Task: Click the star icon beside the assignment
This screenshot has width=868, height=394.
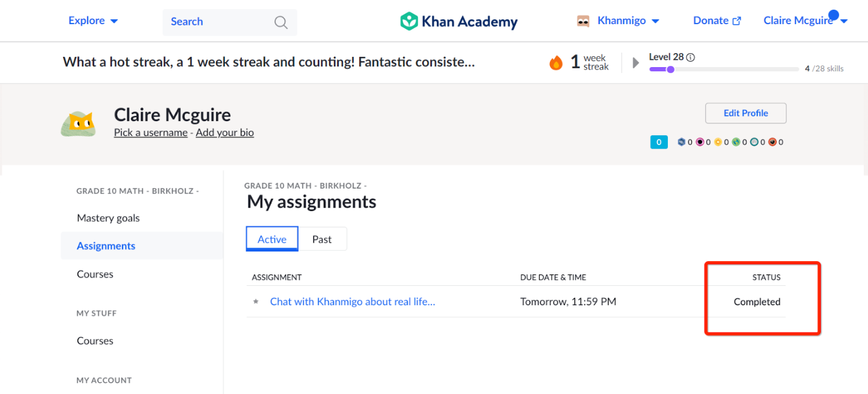Action: coord(256,302)
